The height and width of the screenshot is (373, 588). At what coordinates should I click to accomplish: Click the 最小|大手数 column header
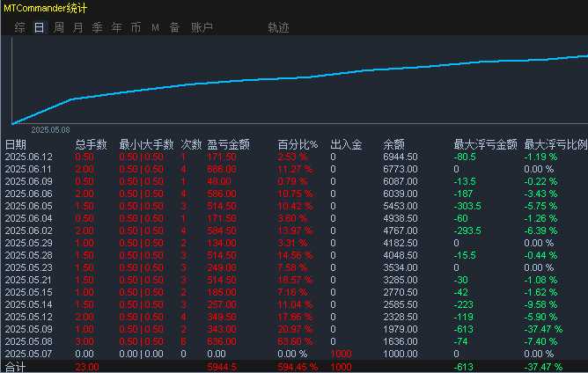[x=147, y=144]
